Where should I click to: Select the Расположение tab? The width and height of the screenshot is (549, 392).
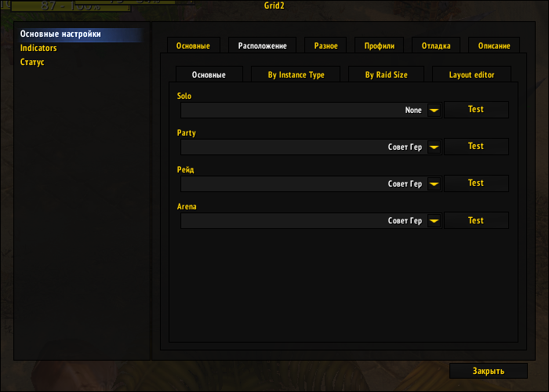(x=262, y=45)
